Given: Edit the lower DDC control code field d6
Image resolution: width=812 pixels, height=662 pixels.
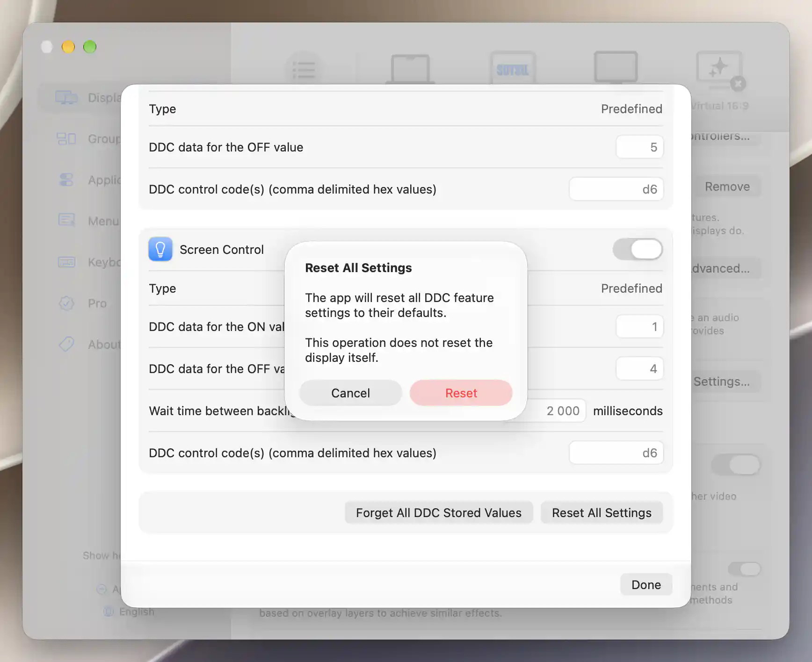Looking at the screenshot, I should 616,453.
